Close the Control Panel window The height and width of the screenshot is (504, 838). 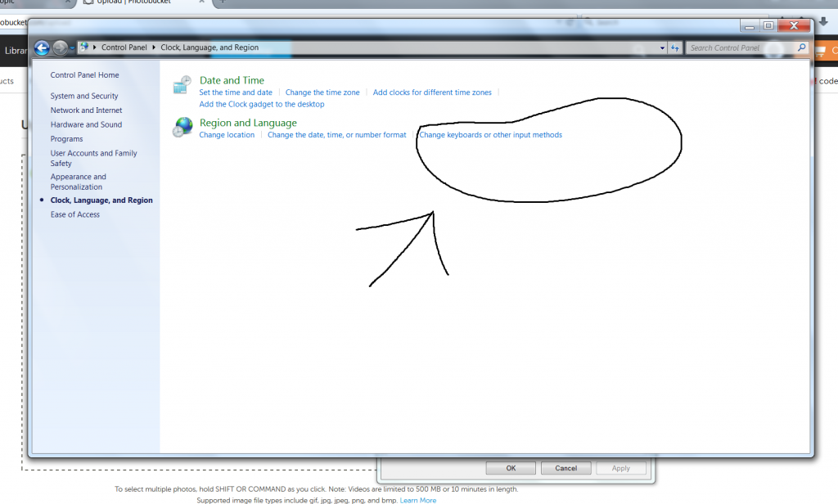coord(794,25)
